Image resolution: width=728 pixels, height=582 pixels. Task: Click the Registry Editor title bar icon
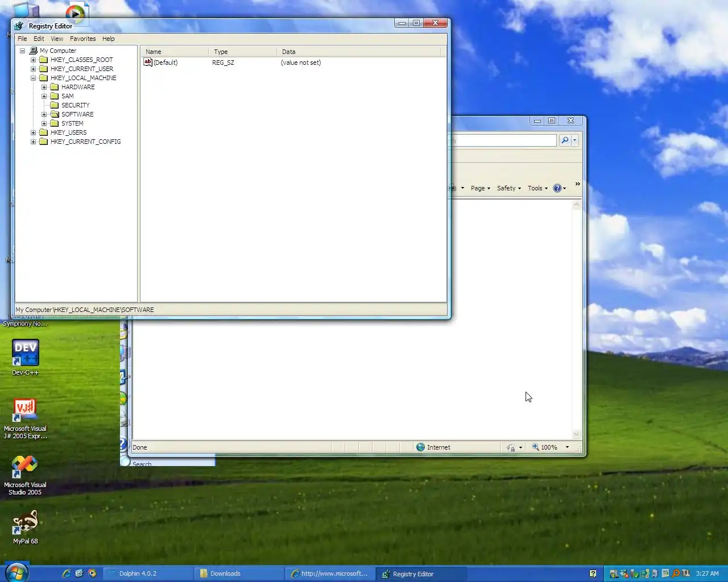tap(19, 26)
